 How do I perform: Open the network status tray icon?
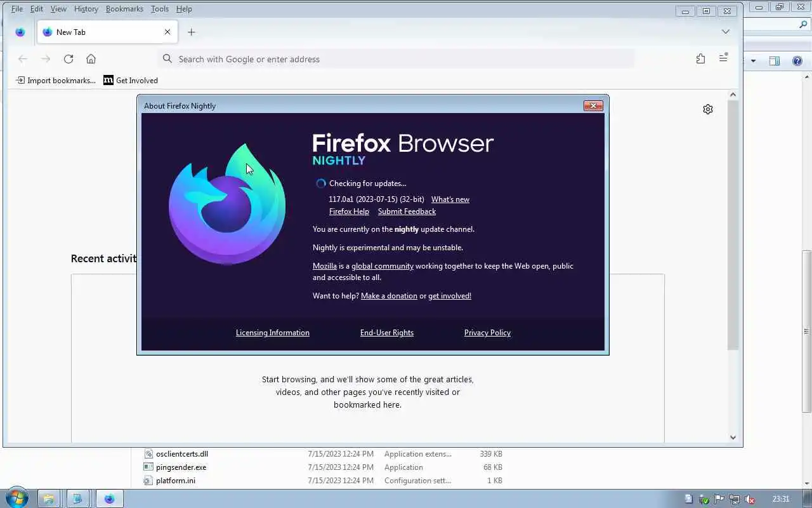click(735, 499)
